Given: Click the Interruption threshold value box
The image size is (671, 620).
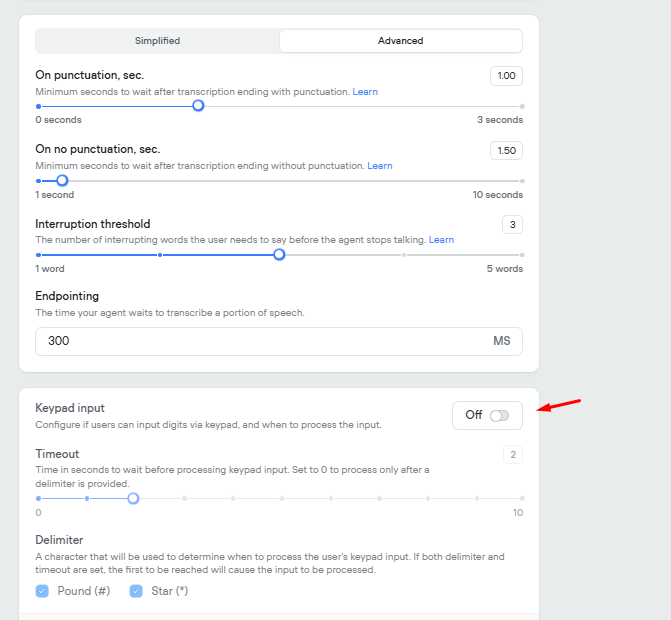Looking at the screenshot, I should pyautogui.click(x=512, y=224).
